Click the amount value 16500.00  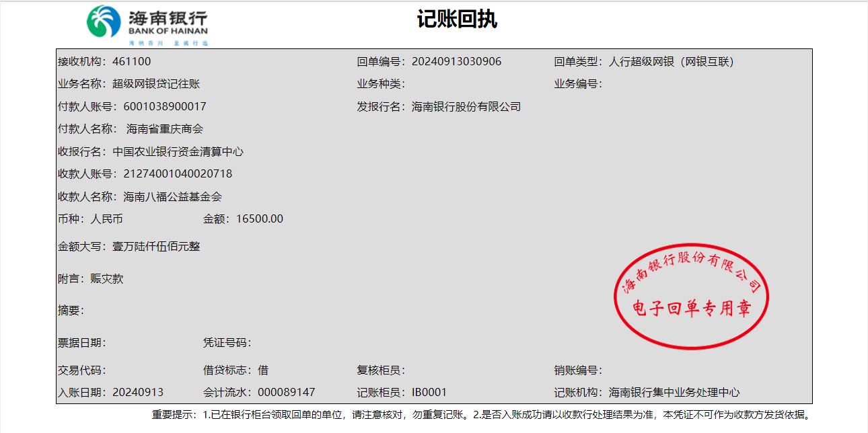260,219
